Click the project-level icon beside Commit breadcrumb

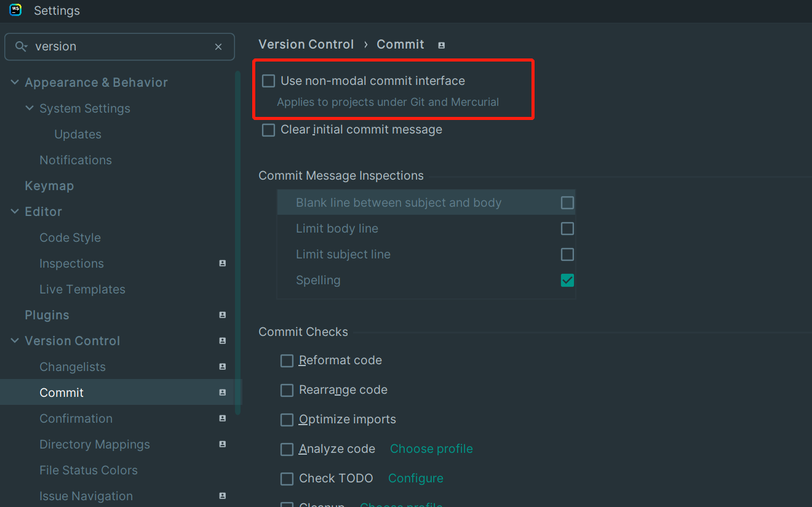(441, 45)
